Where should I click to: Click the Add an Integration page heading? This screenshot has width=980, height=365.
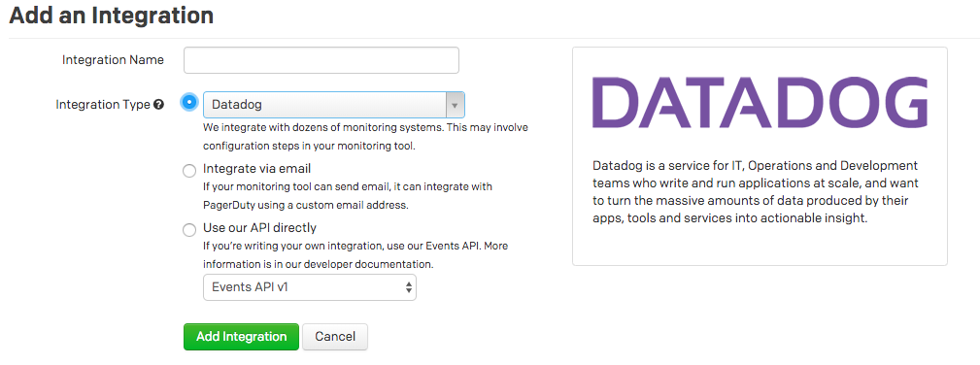tap(112, 15)
